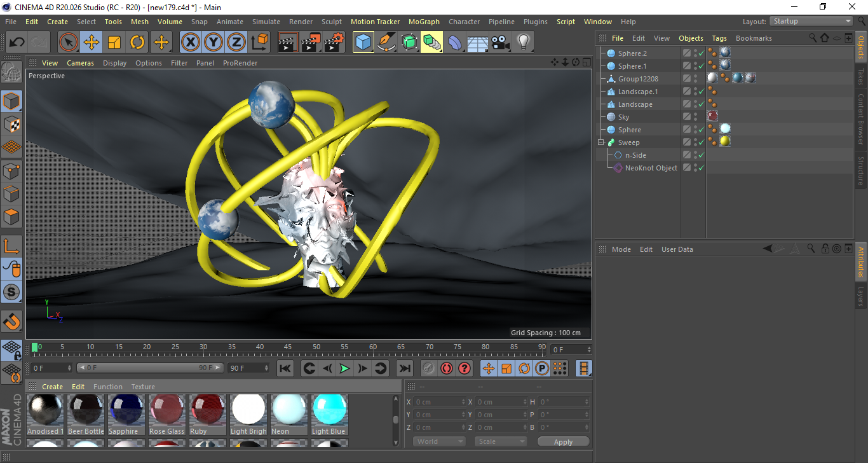Enable Edges mode
The image size is (868, 463).
[x=12, y=193]
